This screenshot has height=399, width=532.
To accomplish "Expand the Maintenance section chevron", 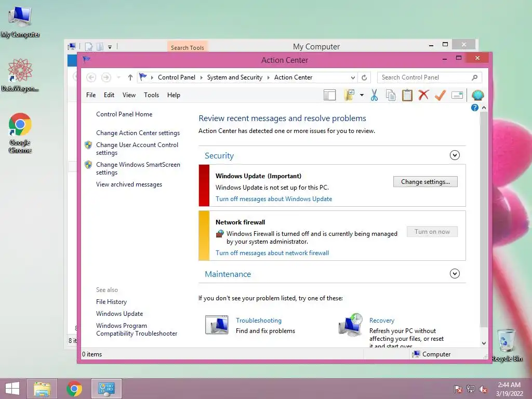I will (x=455, y=273).
